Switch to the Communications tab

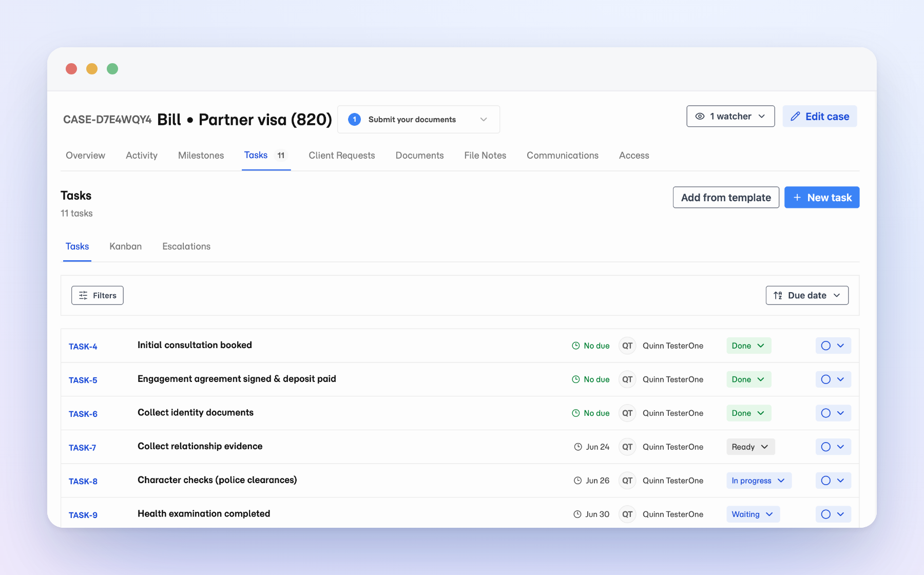(563, 156)
